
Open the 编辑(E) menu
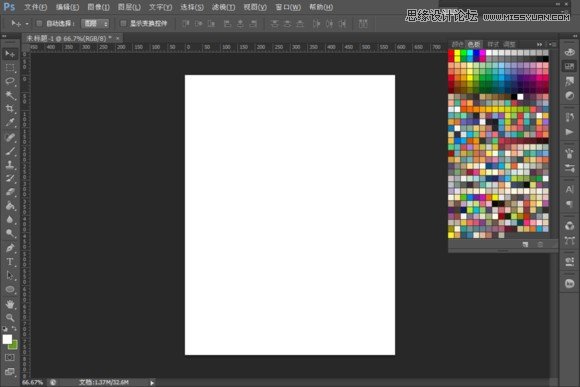[x=67, y=7]
